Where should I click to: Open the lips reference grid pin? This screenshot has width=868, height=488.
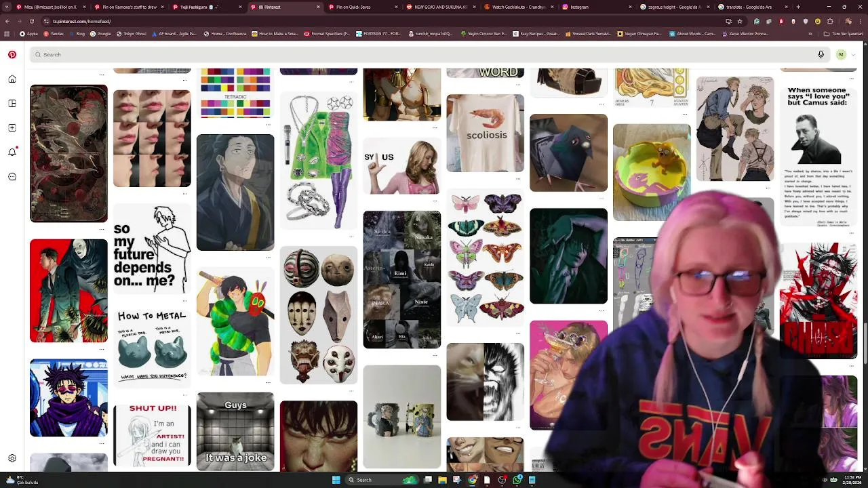click(x=152, y=138)
